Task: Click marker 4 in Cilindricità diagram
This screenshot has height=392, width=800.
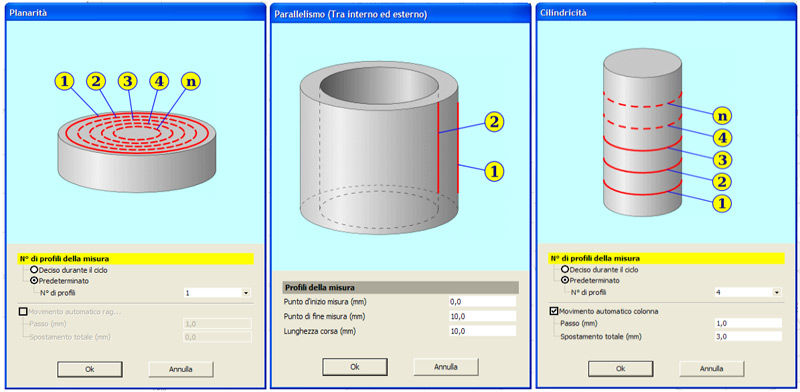Action: tap(722, 138)
